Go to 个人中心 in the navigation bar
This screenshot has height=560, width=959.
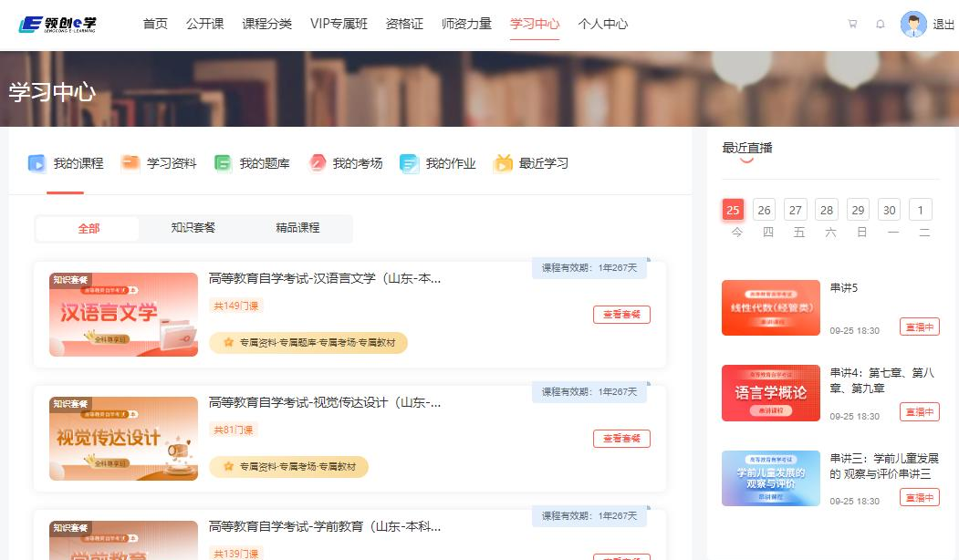click(603, 25)
